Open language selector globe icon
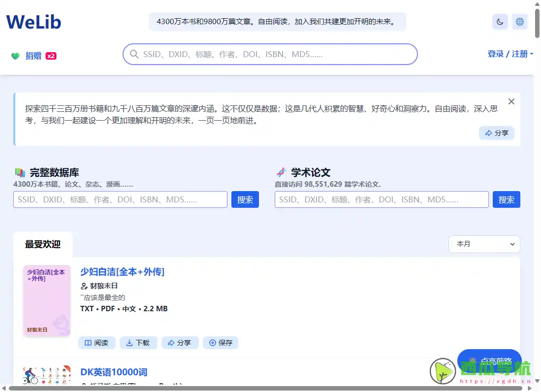The image size is (541, 392). [520, 22]
